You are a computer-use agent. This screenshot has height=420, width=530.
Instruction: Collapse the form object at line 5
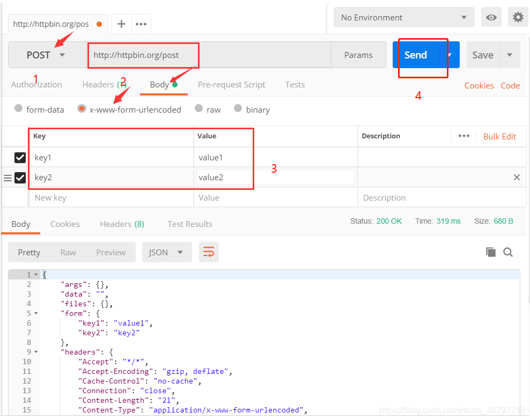(x=36, y=314)
